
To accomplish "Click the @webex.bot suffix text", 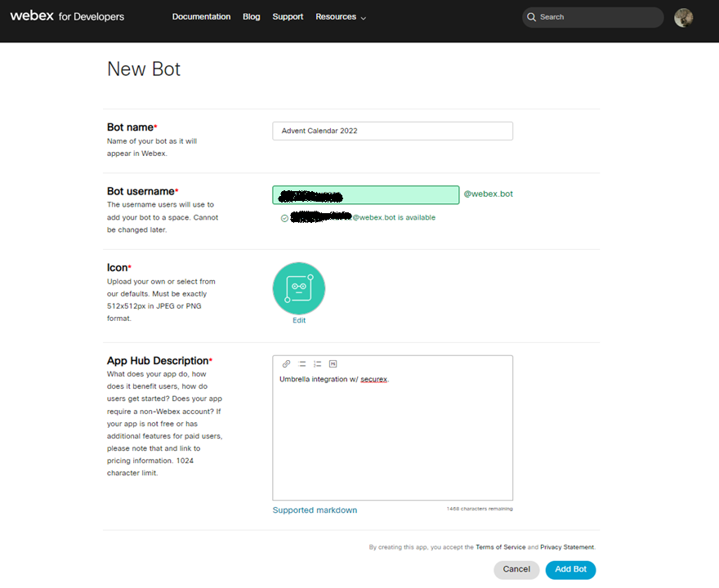I will point(488,194).
